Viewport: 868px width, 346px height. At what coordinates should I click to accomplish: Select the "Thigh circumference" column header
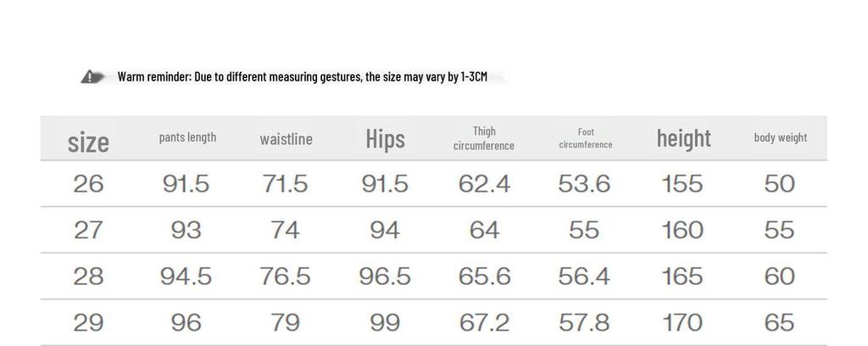[x=484, y=138]
